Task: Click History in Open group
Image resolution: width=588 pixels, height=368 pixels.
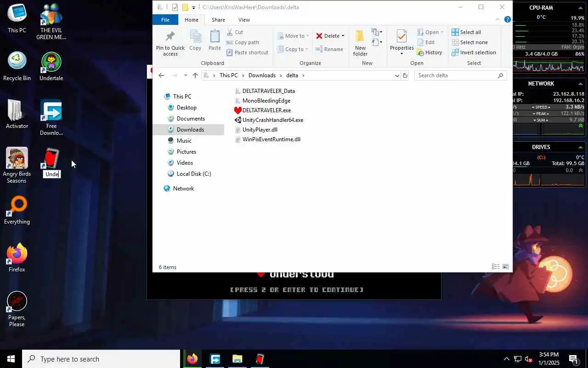Action: click(430, 52)
